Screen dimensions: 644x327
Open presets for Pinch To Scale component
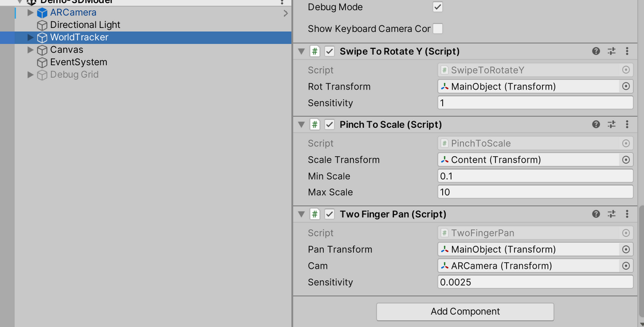(x=611, y=124)
